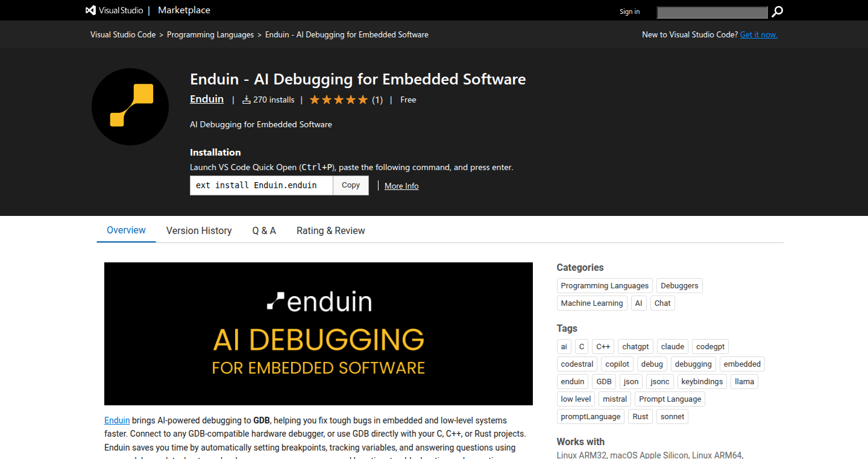Screen dimensions: 868x459
Task: Click the 'GDB' tag
Action: [x=604, y=382]
